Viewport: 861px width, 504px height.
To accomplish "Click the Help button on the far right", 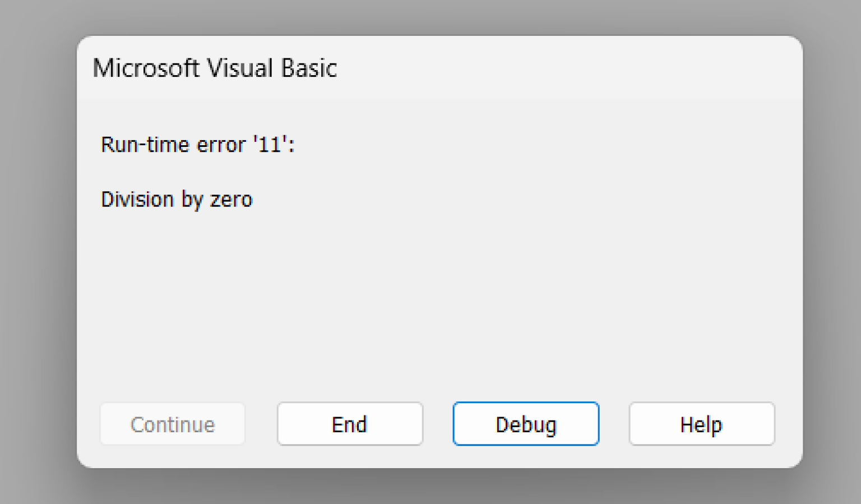I will click(x=701, y=424).
